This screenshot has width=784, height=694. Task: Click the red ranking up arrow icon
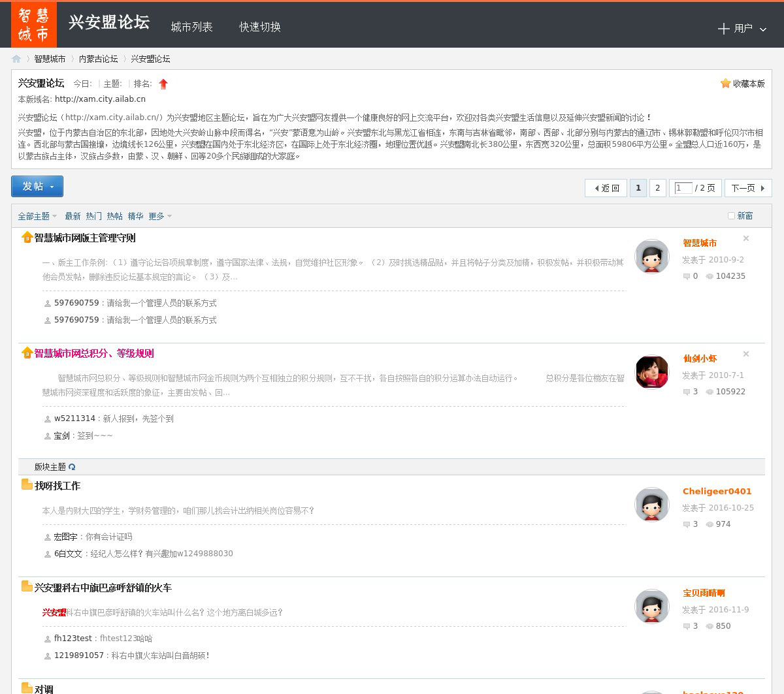[x=163, y=84]
